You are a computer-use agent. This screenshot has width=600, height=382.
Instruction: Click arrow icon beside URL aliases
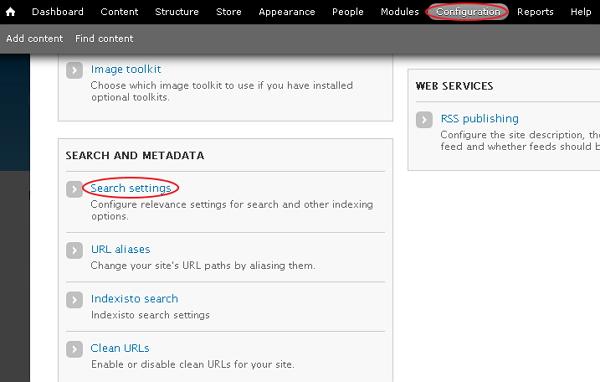74,250
